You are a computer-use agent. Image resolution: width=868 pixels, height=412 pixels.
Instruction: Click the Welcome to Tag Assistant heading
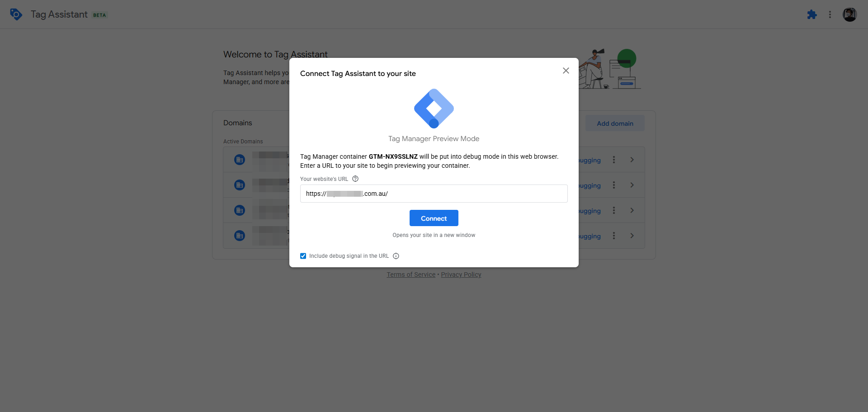coord(275,54)
